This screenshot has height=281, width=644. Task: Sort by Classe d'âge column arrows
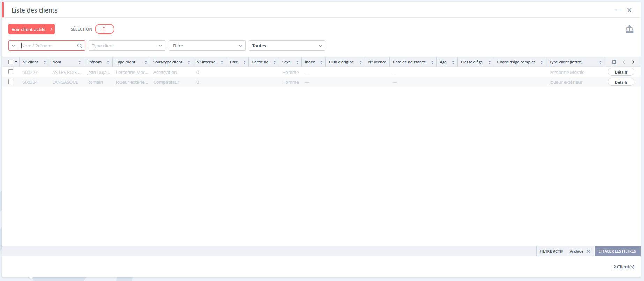490,62
